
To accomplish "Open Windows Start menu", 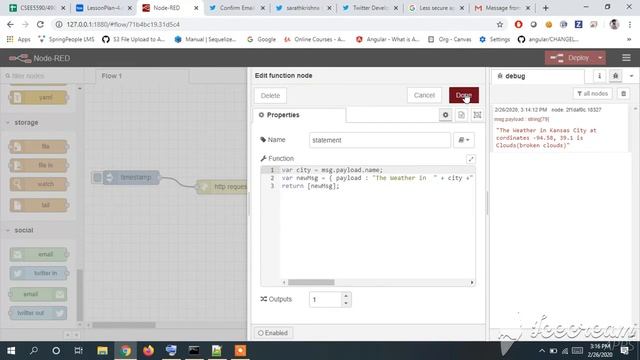I will pyautogui.click(x=11, y=351).
